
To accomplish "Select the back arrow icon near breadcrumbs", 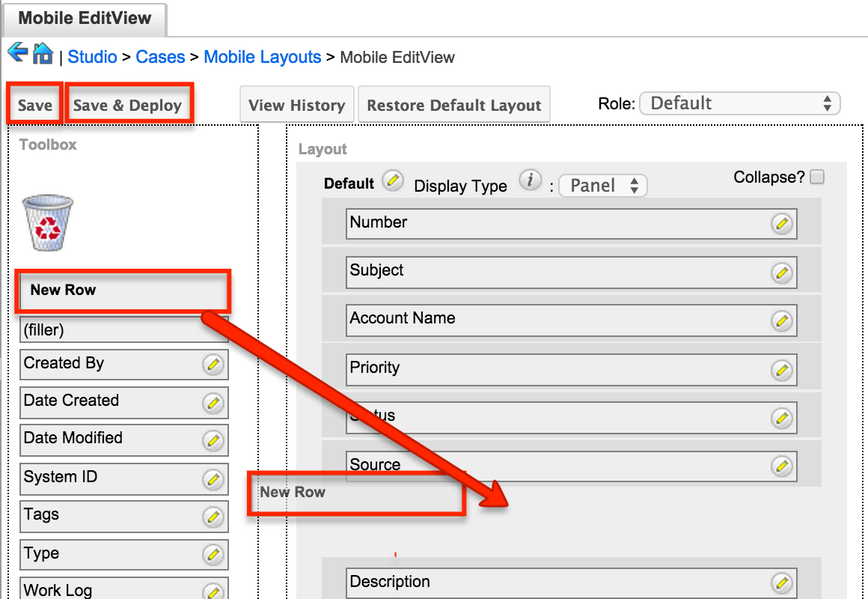I will pos(18,52).
